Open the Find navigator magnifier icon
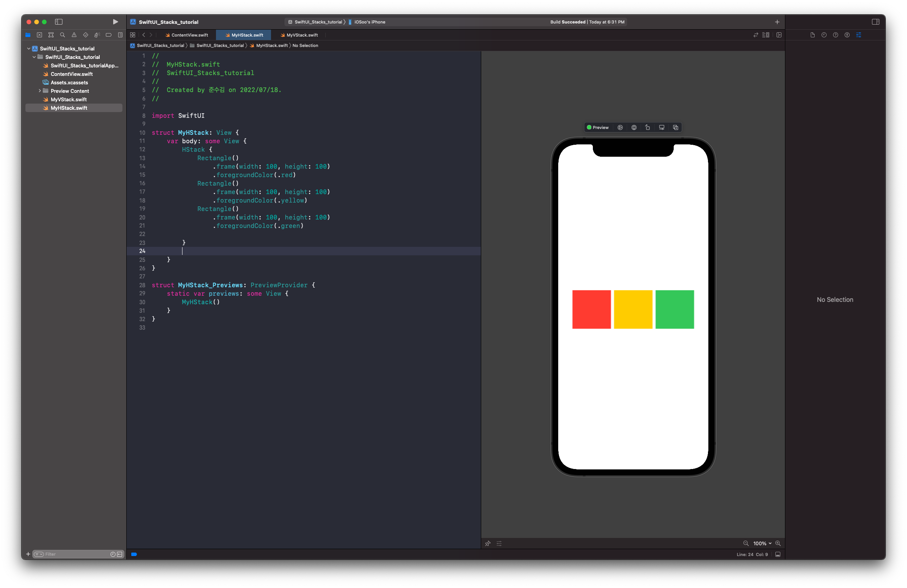Screen dimensions: 907x588 pos(62,35)
